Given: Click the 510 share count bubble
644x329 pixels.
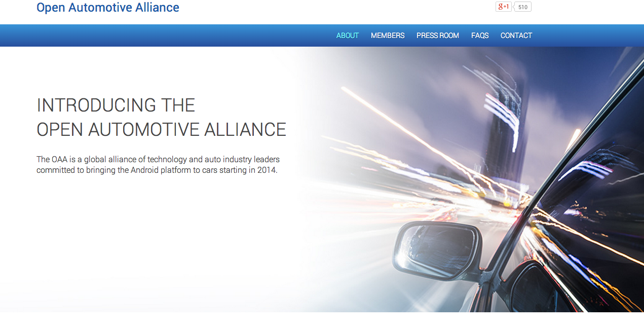Looking at the screenshot, I should coord(523,7).
